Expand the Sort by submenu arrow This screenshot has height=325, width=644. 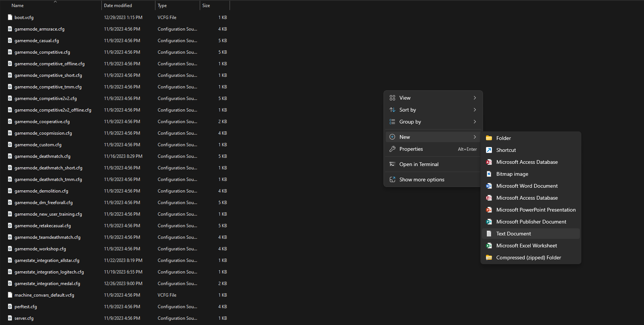[474, 110]
